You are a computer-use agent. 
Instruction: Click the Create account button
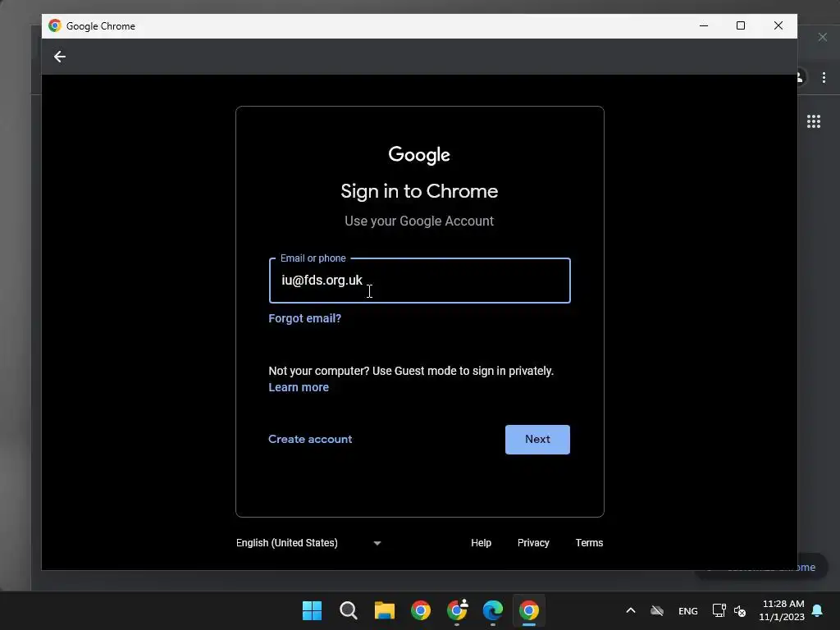click(310, 440)
